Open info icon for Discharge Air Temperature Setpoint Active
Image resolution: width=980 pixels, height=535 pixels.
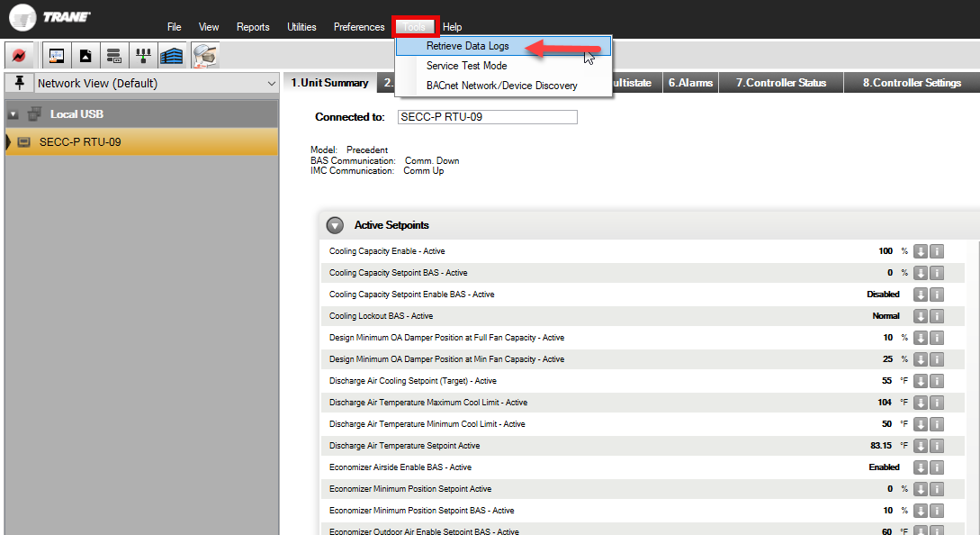pos(936,446)
